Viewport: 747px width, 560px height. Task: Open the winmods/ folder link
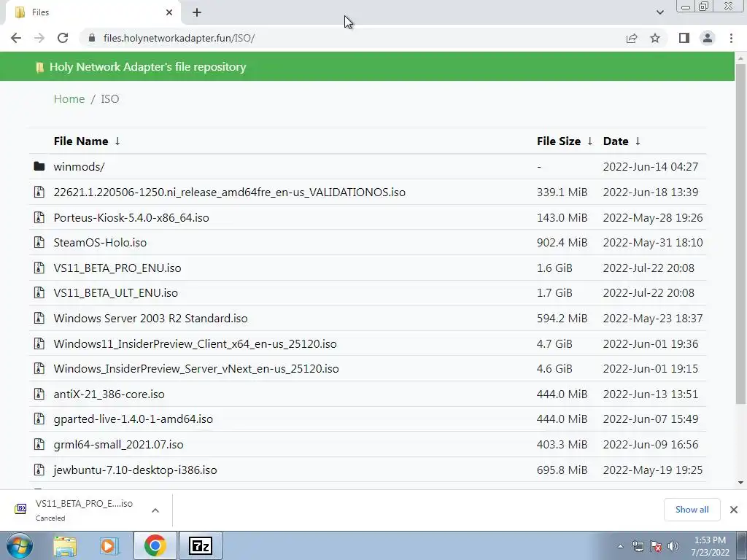79,167
